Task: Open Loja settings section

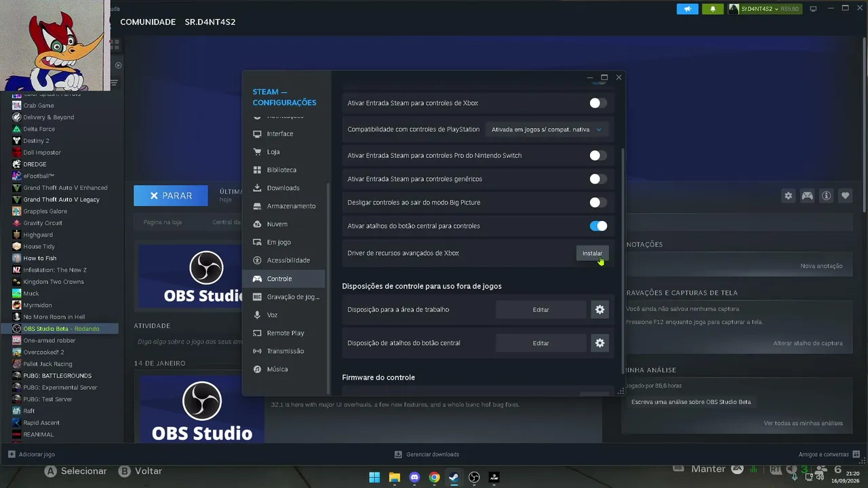Action: tap(285, 152)
